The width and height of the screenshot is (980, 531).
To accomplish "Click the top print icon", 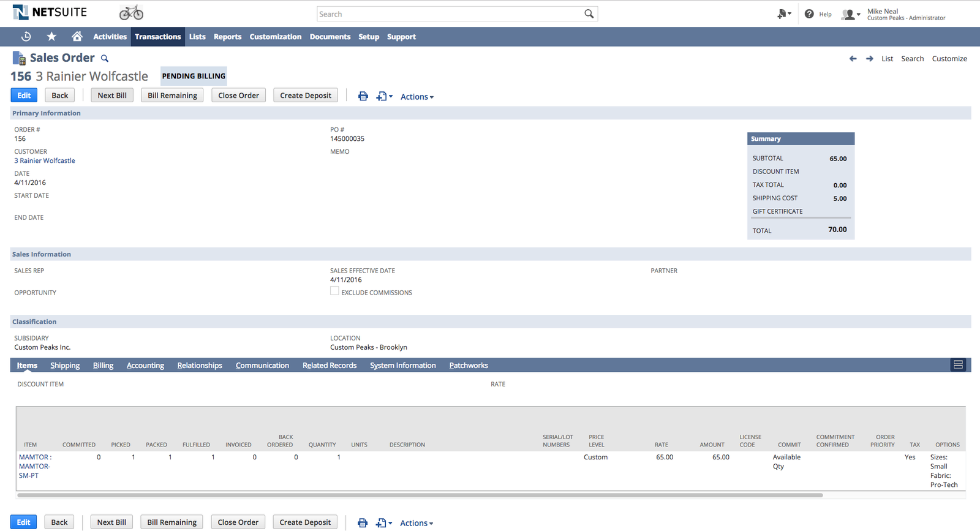I will (363, 96).
